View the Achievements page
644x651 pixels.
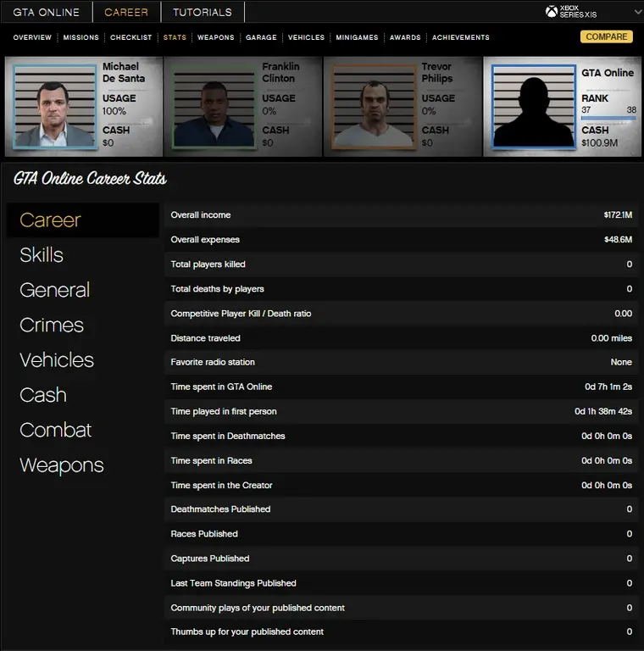[460, 37]
